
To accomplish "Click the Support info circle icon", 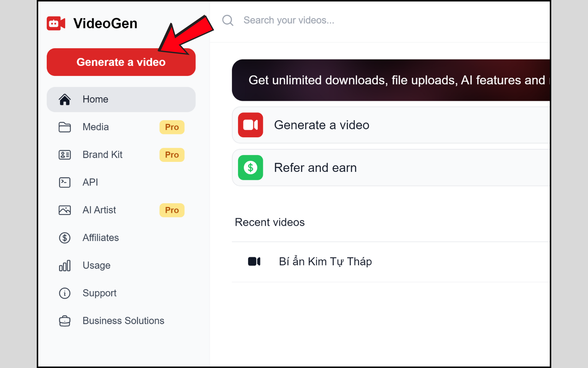I will tap(65, 293).
